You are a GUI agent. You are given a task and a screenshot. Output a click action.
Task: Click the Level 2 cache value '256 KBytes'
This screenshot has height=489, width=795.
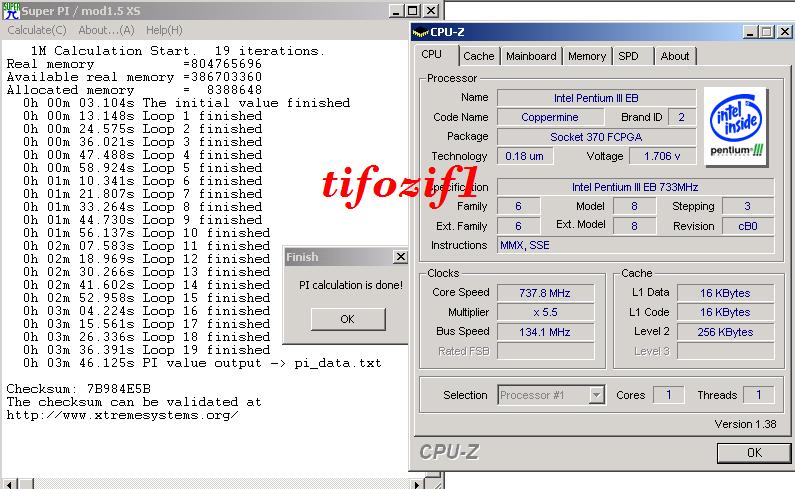tap(726, 332)
